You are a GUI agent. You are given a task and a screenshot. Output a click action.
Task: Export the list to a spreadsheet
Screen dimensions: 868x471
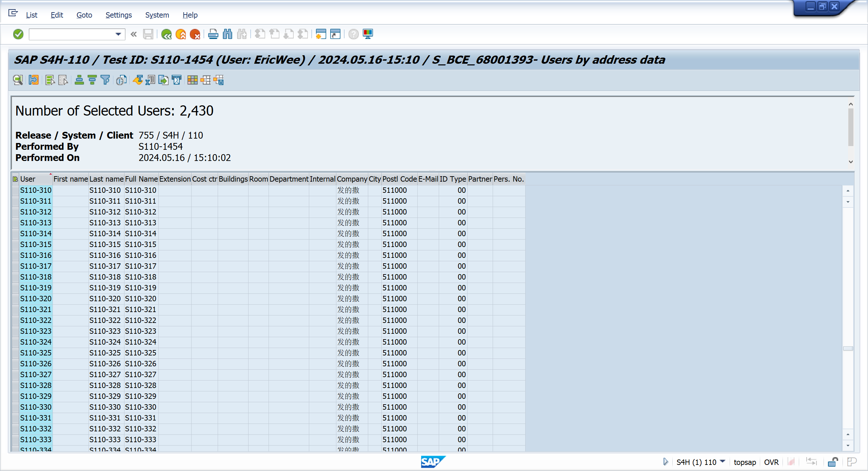click(x=150, y=80)
